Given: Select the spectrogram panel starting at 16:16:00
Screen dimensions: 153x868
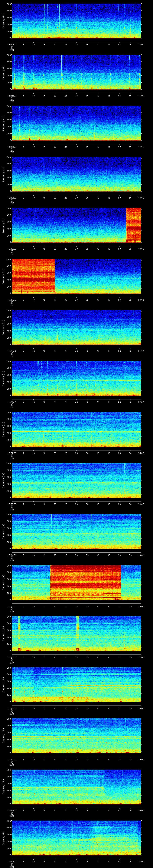Looking at the screenshot, I should pos(76,123).
